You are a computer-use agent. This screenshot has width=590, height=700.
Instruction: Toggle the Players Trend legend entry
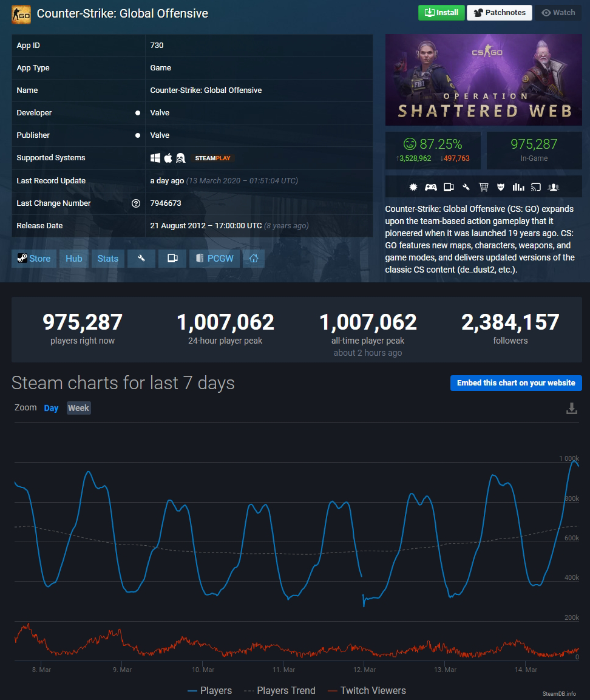[x=280, y=691]
